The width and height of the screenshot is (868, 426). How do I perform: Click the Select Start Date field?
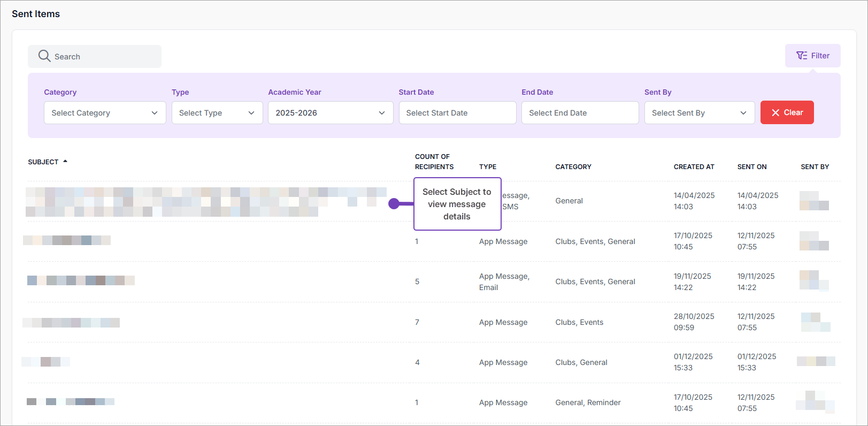click(457, 113)
